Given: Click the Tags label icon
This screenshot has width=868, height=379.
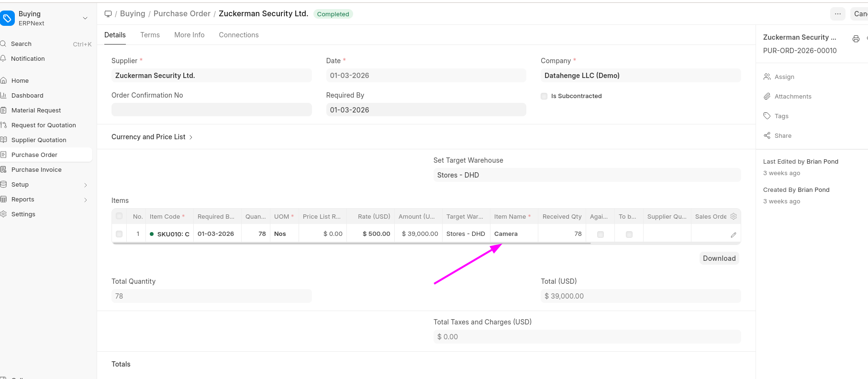Looking at the screenshot, I should tap(767, 116).
